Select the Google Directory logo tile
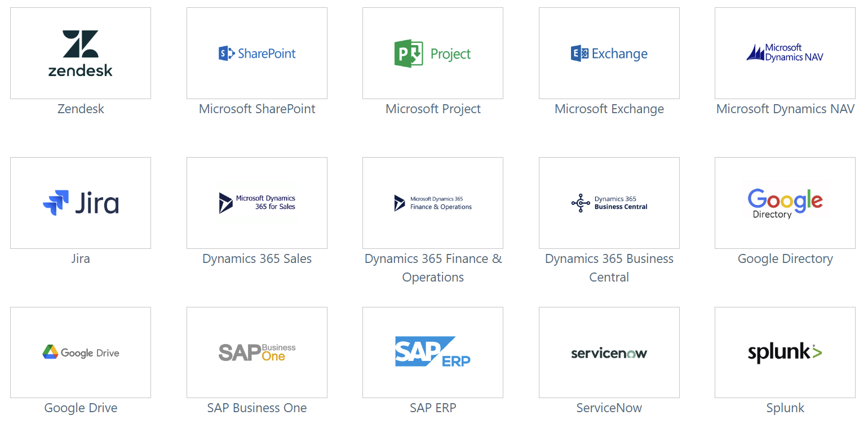 click(785, 203)
